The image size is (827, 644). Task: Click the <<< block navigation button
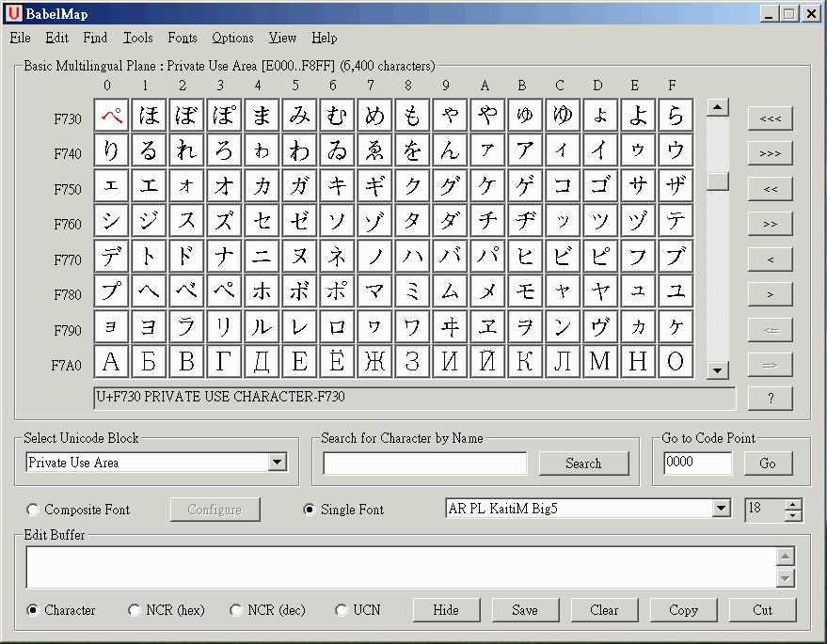coord(770,118)
